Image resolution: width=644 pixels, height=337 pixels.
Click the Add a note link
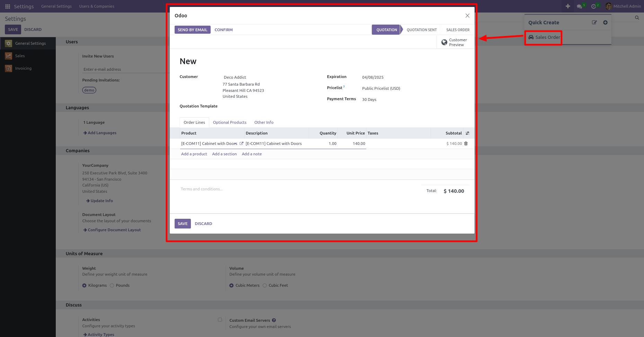(252, 154)
